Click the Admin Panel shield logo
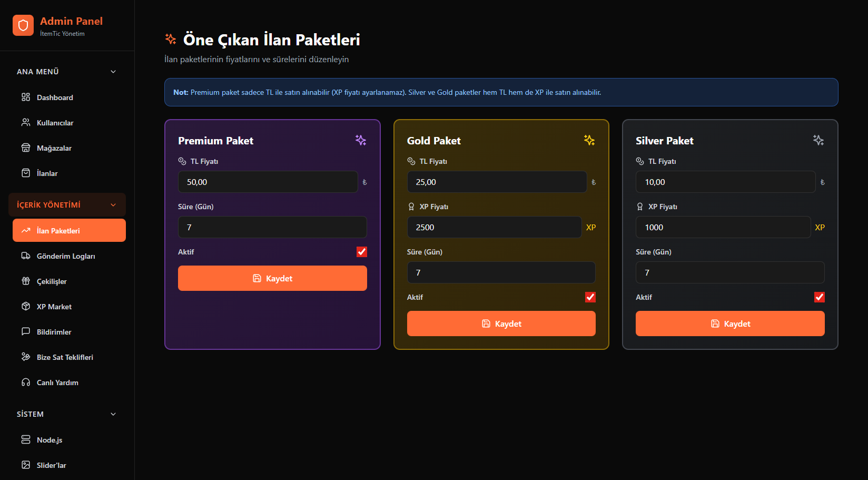The height and width of the screenshot is (480, 868). click(x=23, y=25)
